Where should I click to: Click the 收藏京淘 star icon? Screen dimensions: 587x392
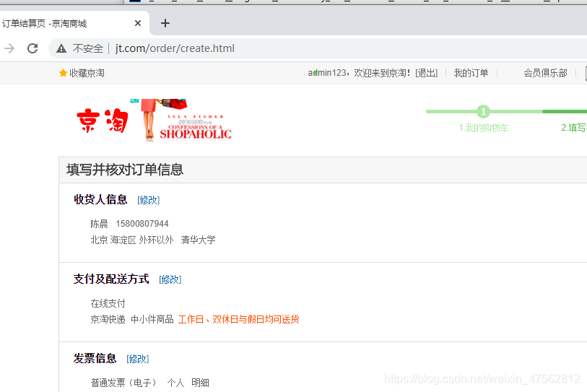pos(63,73)
